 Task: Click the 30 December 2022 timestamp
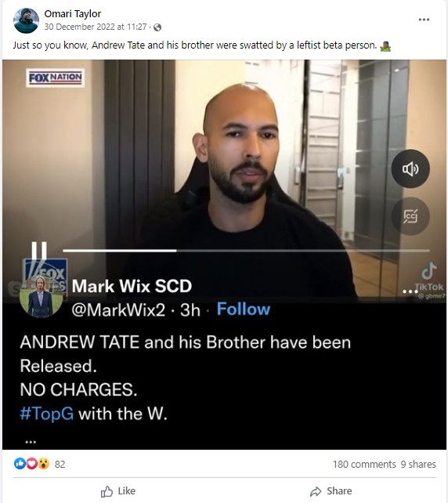[96, 27]
